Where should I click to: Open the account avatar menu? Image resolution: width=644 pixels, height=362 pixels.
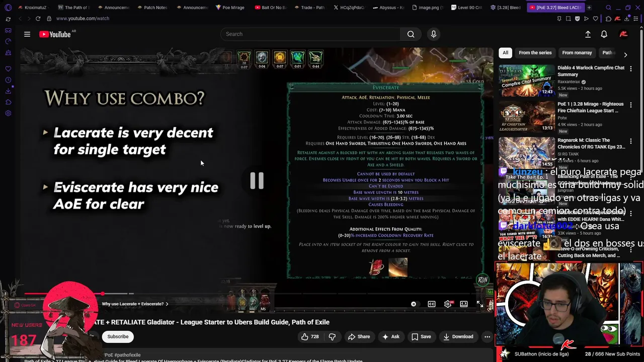(x=623, y=34)
